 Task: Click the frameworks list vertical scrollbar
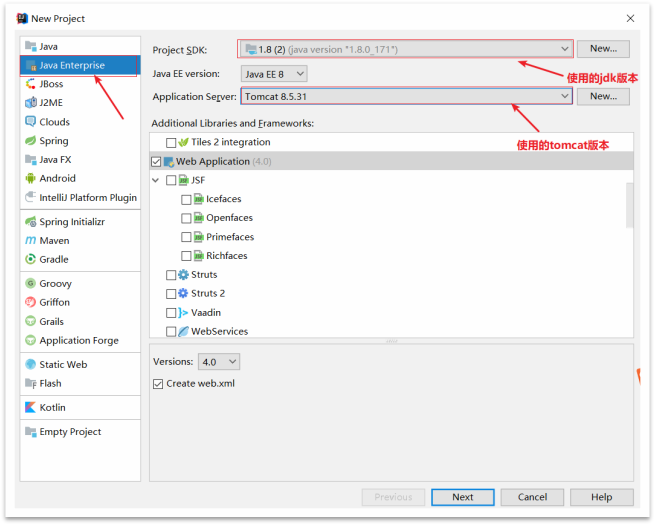coord(629,205)
